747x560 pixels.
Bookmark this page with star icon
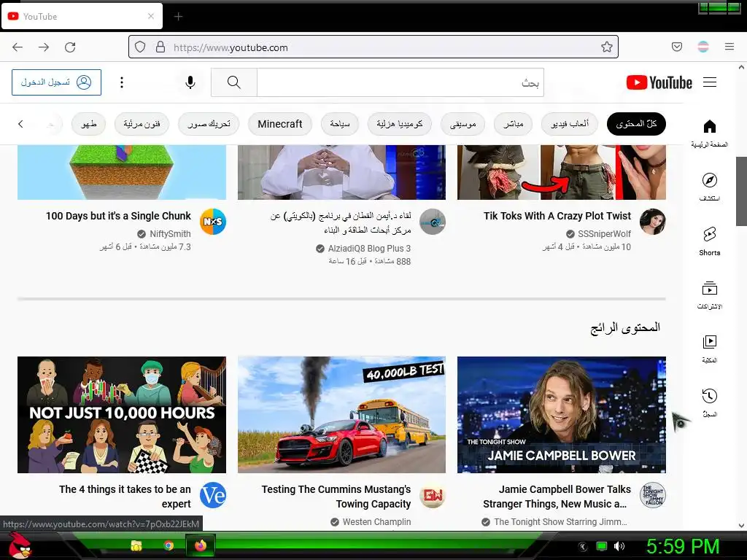[x=606, y=47]
